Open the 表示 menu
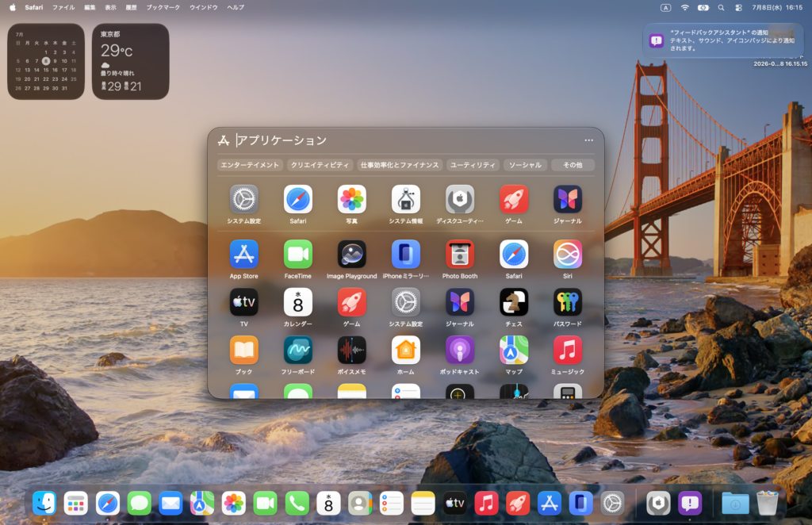Screen dimensions: 812x525 point(111,7)
